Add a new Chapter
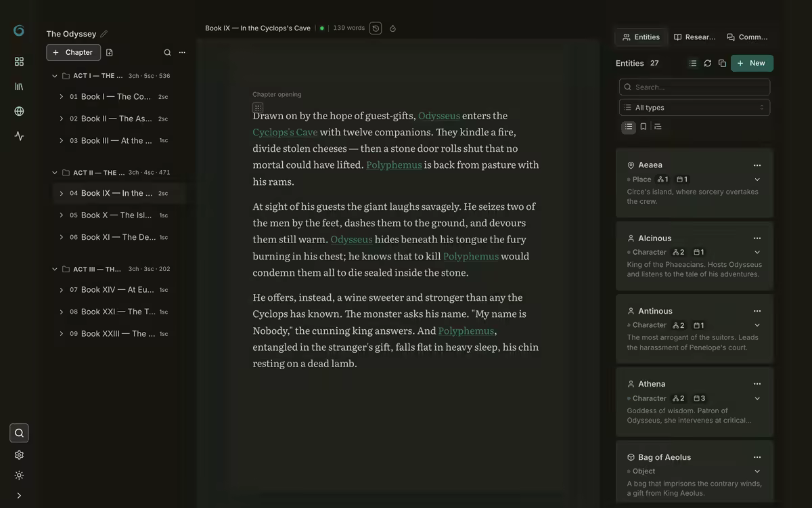812x508 pixels. pyautogui.click(x=73, y=52)
